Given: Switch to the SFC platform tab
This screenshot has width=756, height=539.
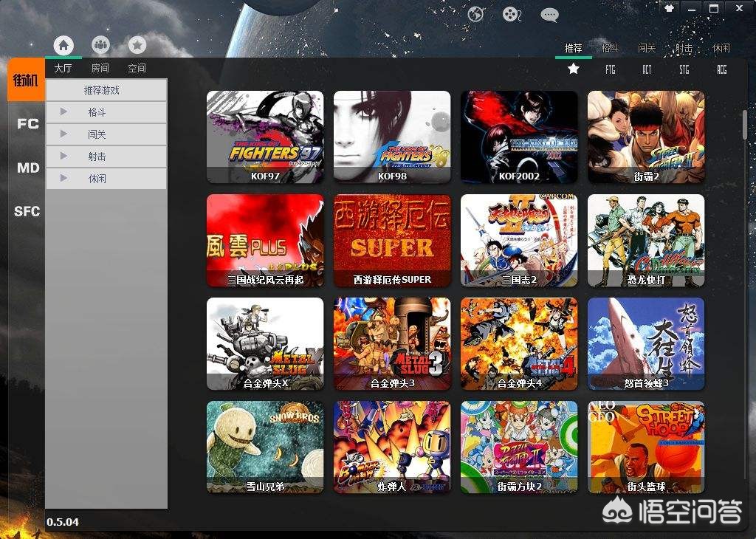Looking at the screenshot, I should 27,211.
